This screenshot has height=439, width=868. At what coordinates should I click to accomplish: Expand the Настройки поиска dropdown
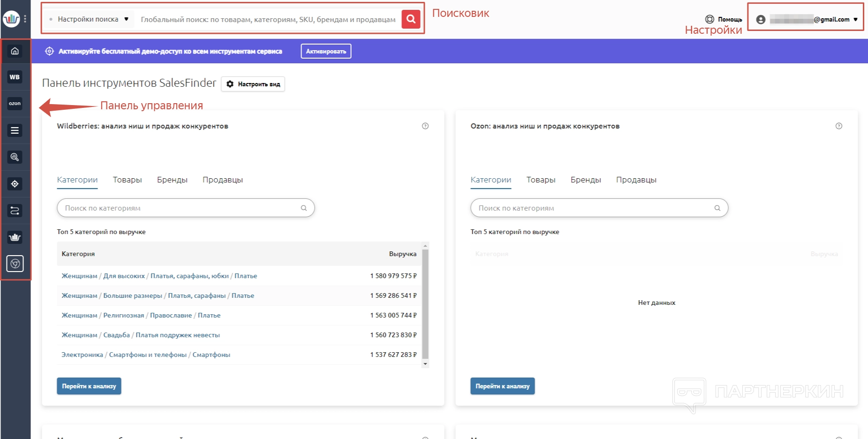pos(89,19)
